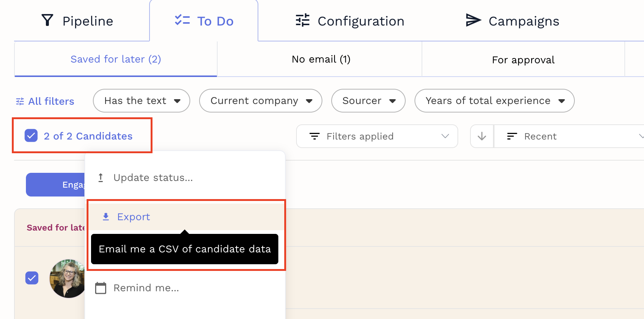Click the Remind me calendar icon
This screenshot has height=319, width=644.
click(x=101, y=288)
